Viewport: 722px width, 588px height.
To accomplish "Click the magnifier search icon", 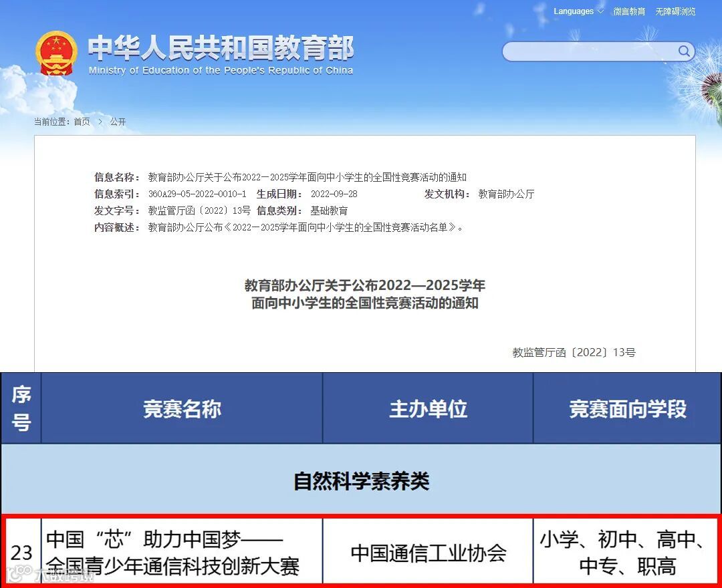I will (x=685, y=51).
